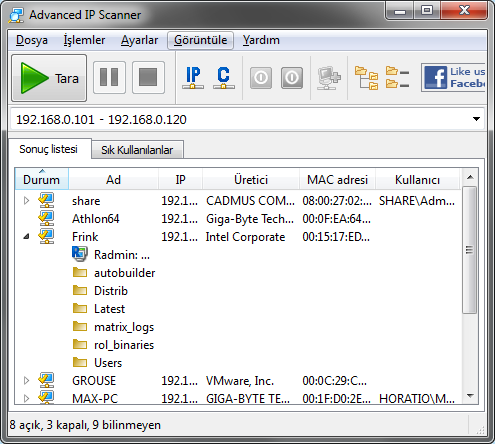This screenshot has width=495, height=444.
Task: Pause the current scan
Action: (x=109, y=77)
